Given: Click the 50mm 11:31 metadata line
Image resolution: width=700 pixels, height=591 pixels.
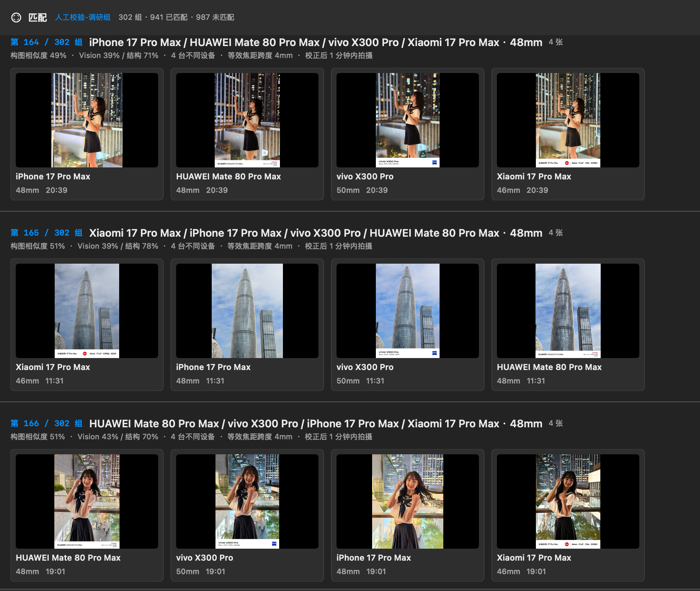Looking at the screenshot, I should [360, 381].
